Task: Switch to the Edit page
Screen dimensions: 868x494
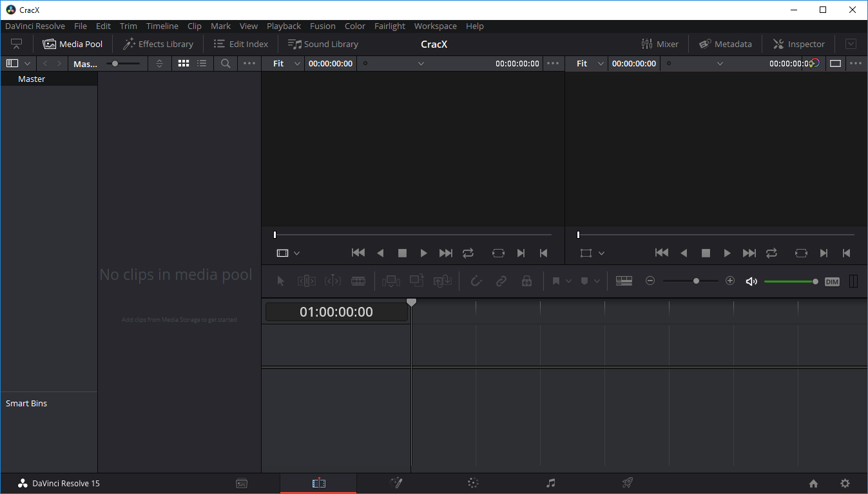Action: click(x=318, y=483)
